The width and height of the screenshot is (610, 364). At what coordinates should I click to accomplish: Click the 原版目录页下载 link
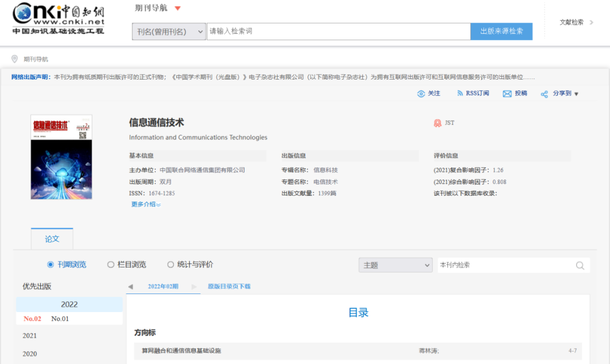coord(229,287)
